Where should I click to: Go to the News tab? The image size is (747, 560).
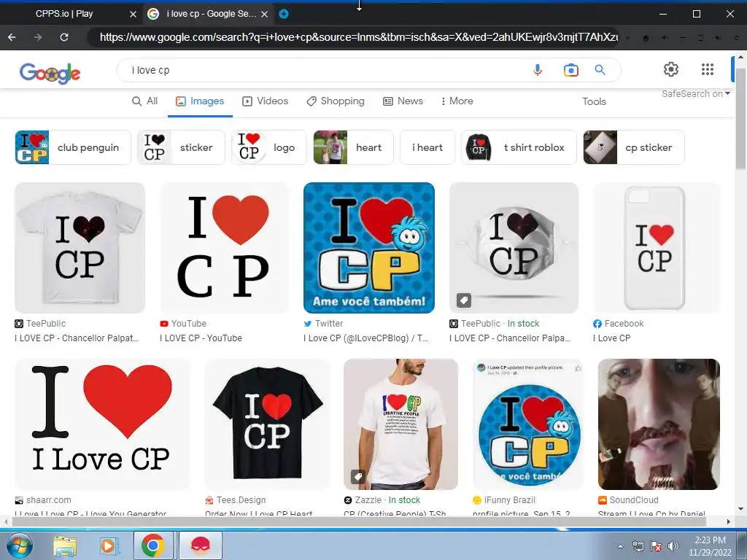click(x=403, y=101)
